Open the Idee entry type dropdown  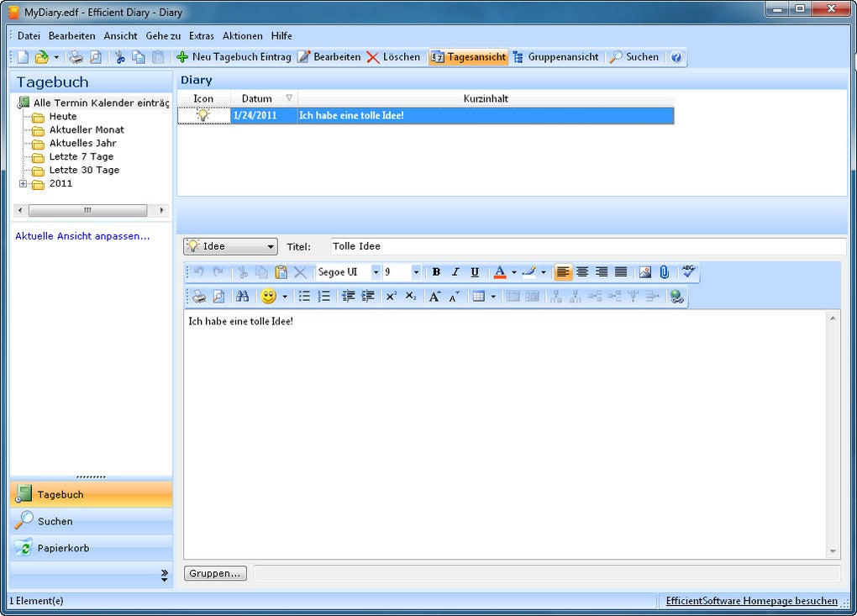[x=231, y=246]
